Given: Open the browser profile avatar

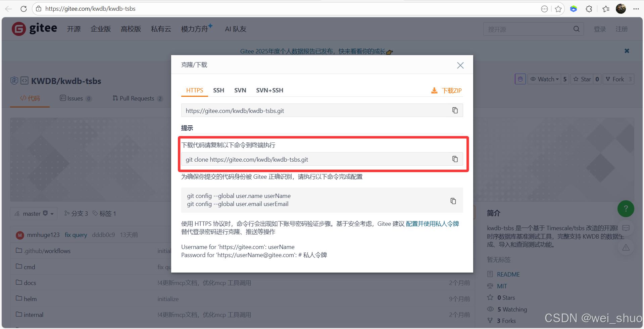Looking at the screenshot, I should 621,9.
